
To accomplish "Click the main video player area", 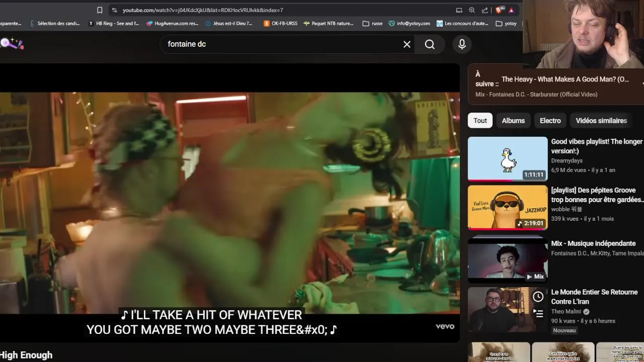I will click(x=230, y=203).
